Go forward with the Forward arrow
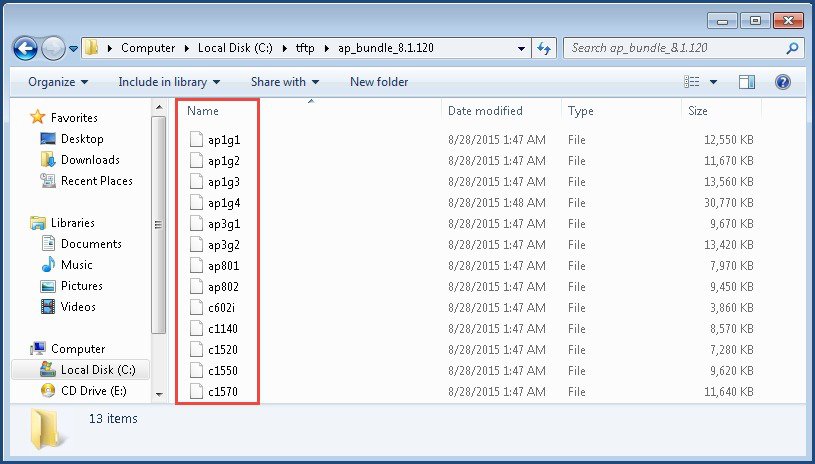 pos(54,49)
